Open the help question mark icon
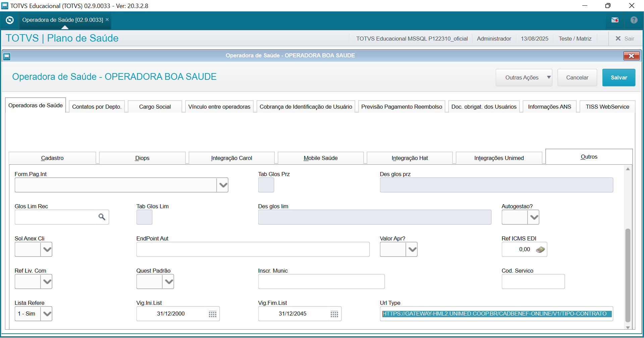 pos(634,20)
